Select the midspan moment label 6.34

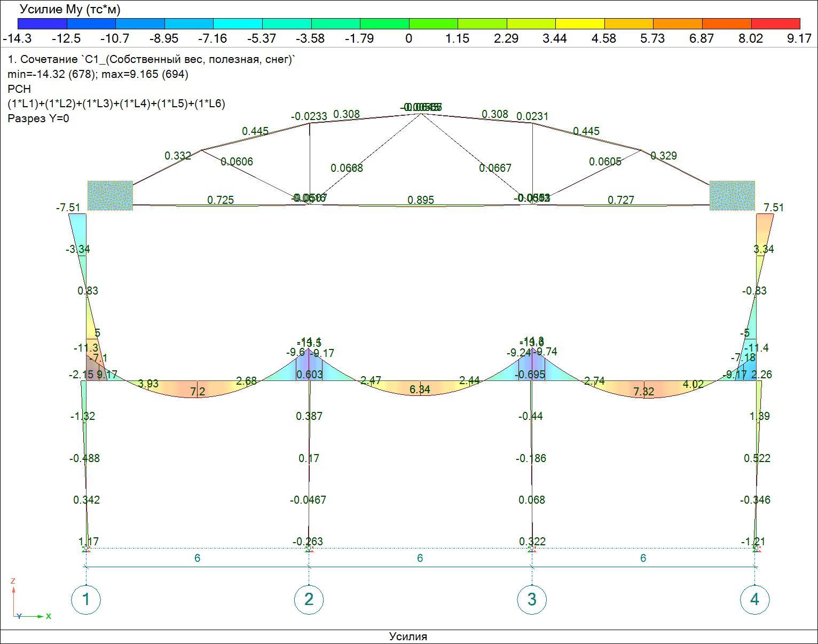point(420,389)
